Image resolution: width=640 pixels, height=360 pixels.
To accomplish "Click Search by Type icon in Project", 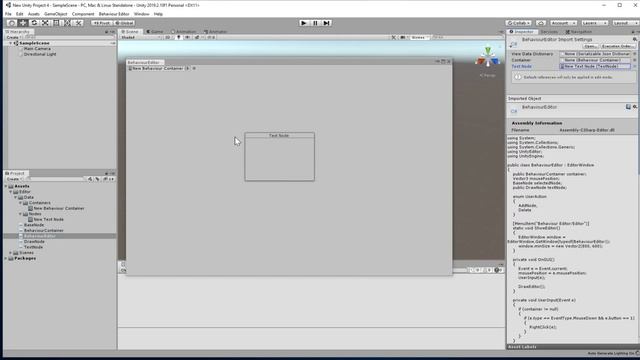I will 90,179.
